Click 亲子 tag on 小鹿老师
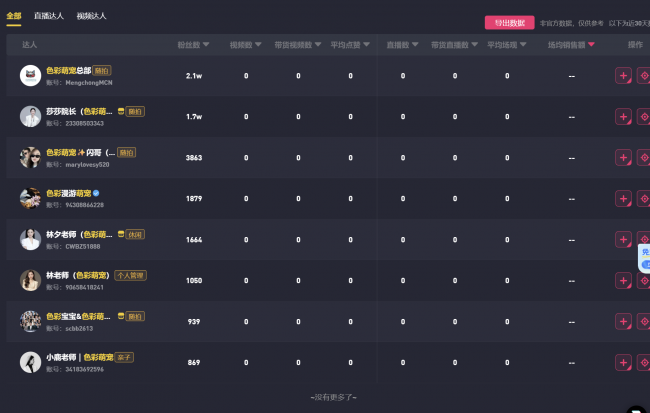Viewport: 650px width, 413px height. [x=124, y=357]
